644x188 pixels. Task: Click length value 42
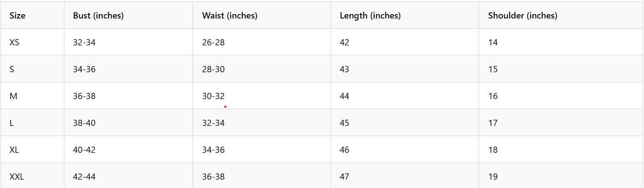tap(344, 43)
